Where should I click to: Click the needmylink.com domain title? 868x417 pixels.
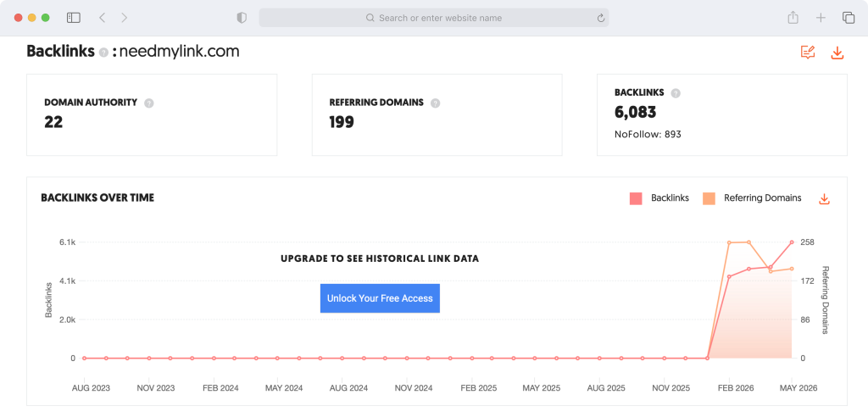[x=180, y=52]
